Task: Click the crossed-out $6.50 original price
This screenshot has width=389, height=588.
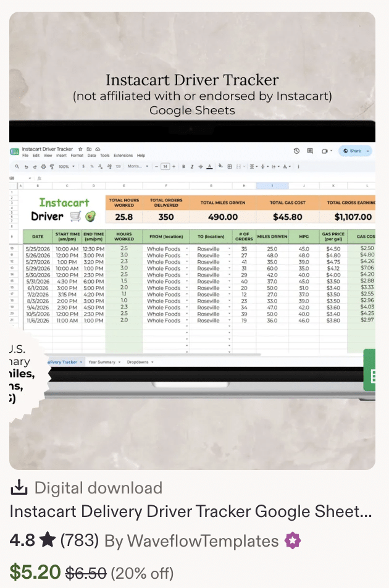Action: click(86, 573)
